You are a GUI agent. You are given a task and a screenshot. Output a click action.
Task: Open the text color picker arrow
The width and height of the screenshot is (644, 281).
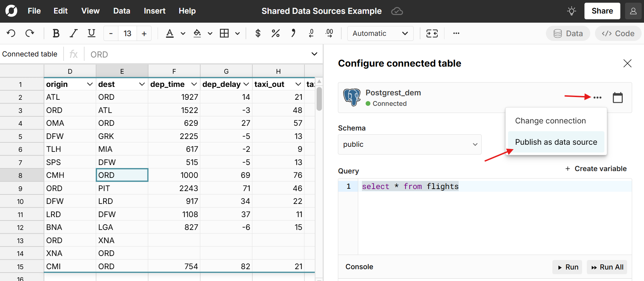coord(183,33)
